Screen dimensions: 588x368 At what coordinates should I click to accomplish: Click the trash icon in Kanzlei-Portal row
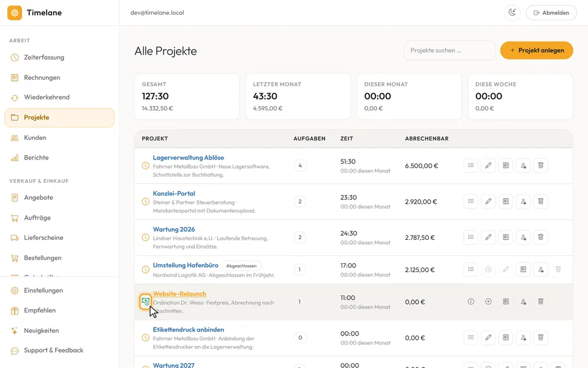point(541,201)
